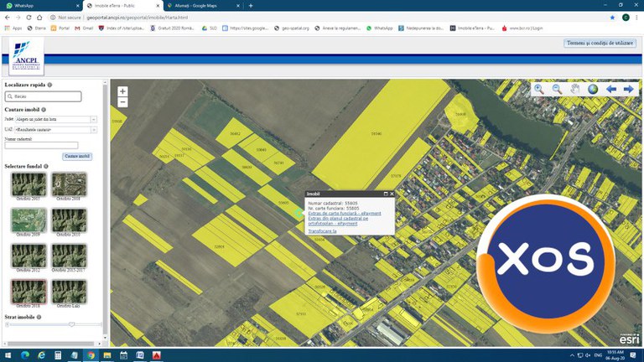644x362 pixels.
Task: Reload the page in the browser
Action: (29, 18)
